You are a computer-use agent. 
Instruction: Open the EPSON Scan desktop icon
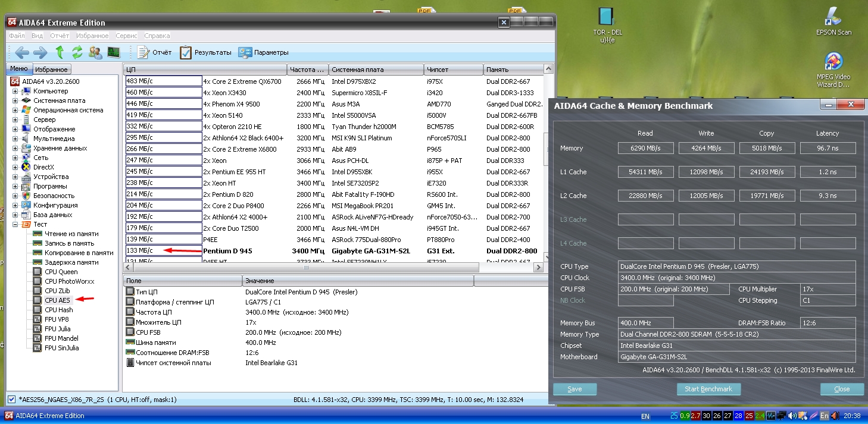[833, 21]
